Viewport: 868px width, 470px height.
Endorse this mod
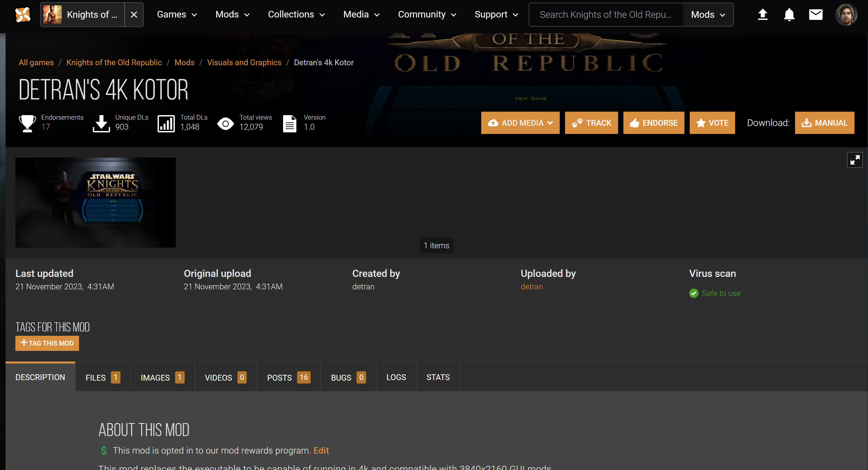(654, 123)
